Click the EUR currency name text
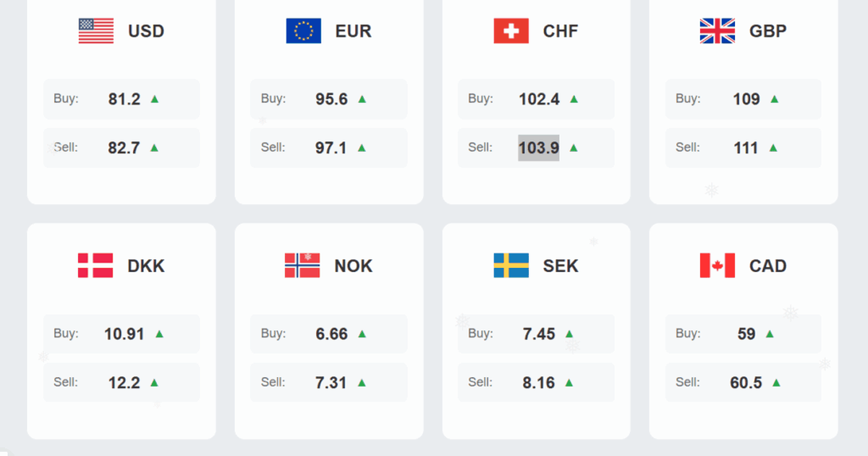Viewport: 868px width, 456px height. click(x=353, y=31)
